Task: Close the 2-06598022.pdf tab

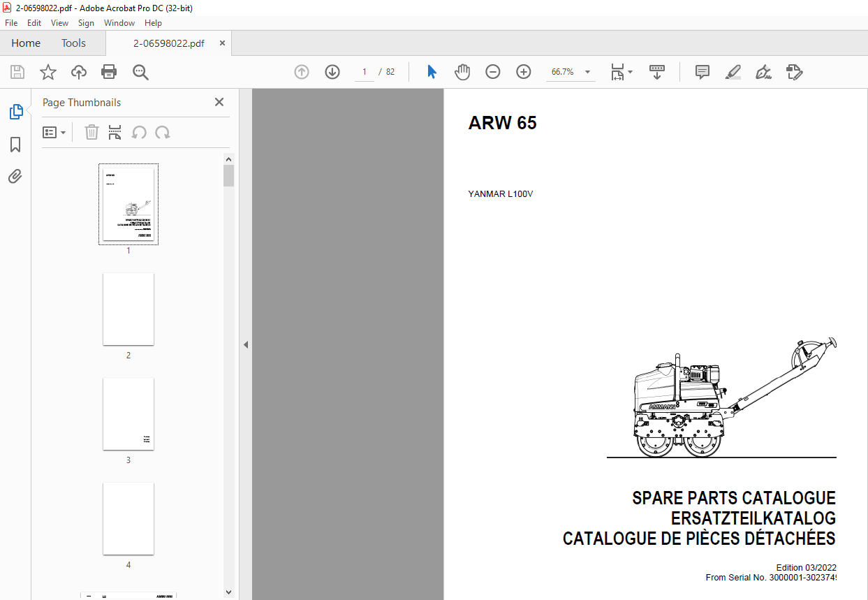Action: pos(223,43)
